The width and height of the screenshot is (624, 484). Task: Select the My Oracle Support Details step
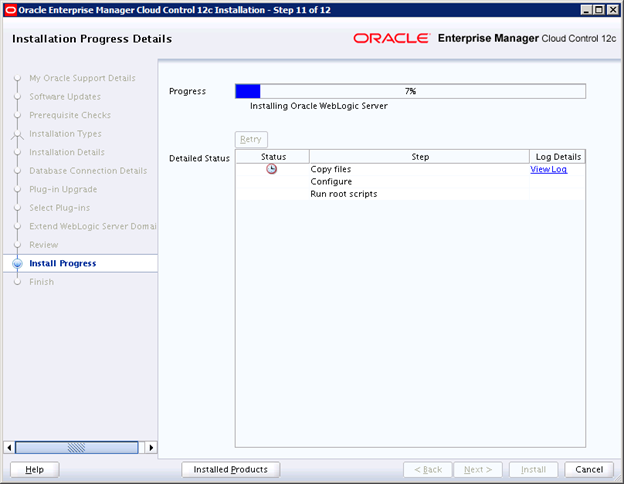[82, 78]
